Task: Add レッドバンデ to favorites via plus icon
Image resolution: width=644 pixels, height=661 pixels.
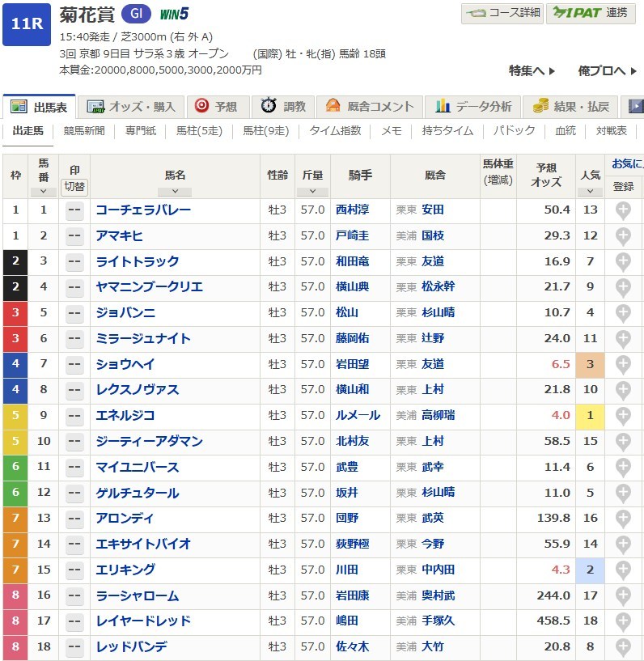Action: pyautogui.click(x=622, y=647)
